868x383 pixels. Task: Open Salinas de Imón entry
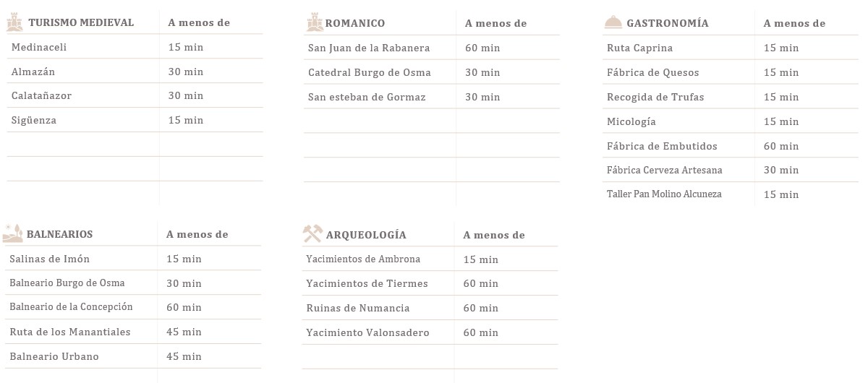point(50,259)
